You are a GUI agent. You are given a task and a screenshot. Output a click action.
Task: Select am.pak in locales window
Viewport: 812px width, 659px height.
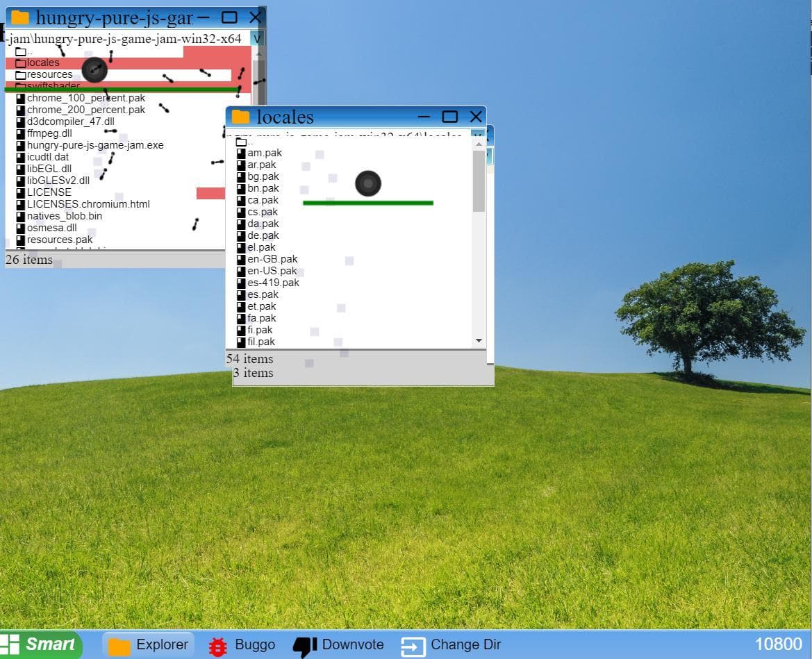point(260,153)
